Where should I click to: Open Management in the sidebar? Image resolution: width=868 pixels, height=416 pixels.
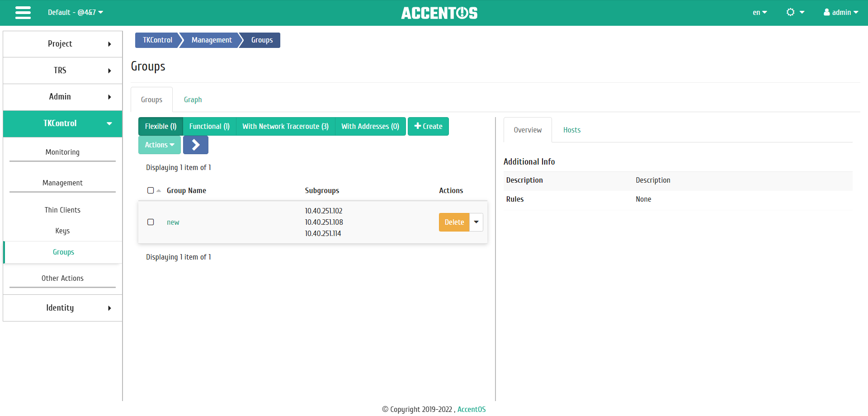pos(62,183)
